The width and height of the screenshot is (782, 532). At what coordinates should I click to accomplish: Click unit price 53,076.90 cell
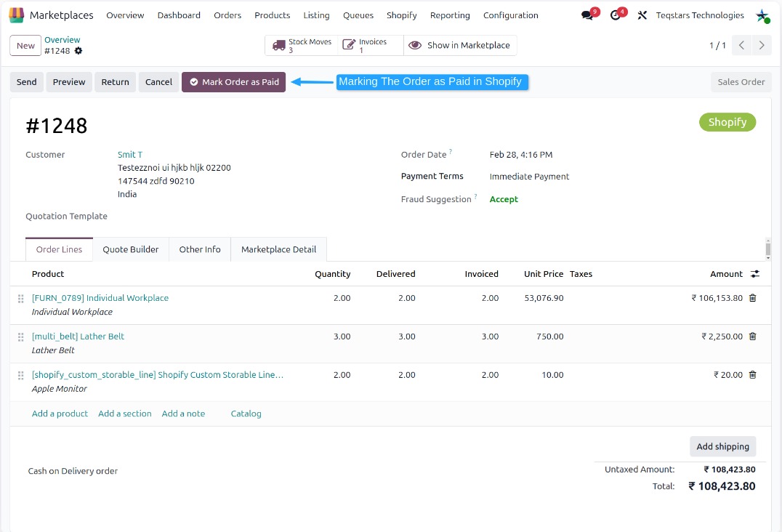[x=544, y=298]
